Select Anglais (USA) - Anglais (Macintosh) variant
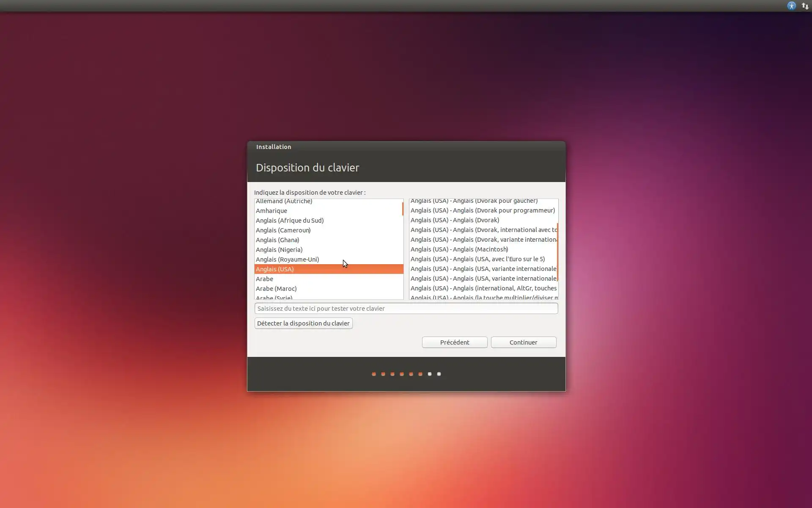 [459, 249]
